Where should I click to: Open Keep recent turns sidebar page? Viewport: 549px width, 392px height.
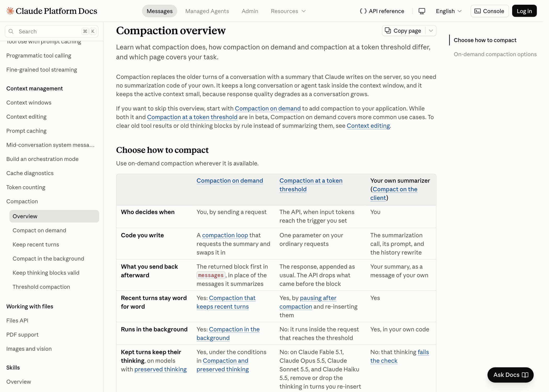coord(36,244)
